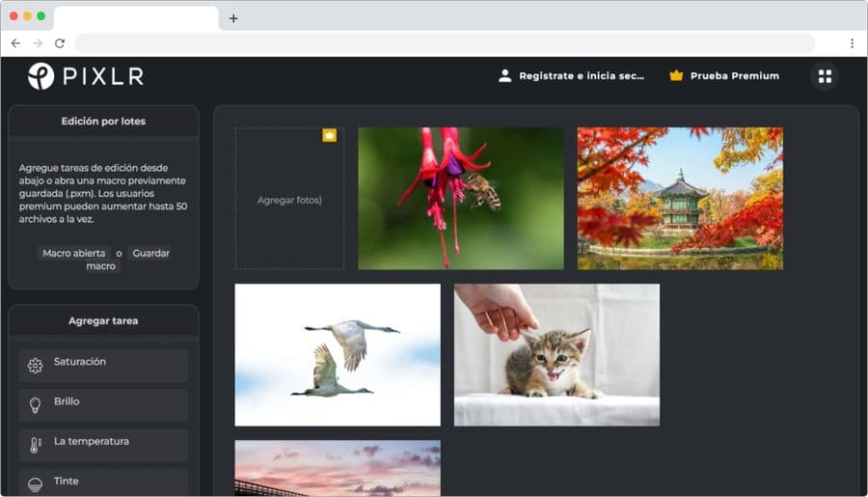This screenshot has width=868, height=497.
Task: Open browser three-dot menu
Action: 852,43
